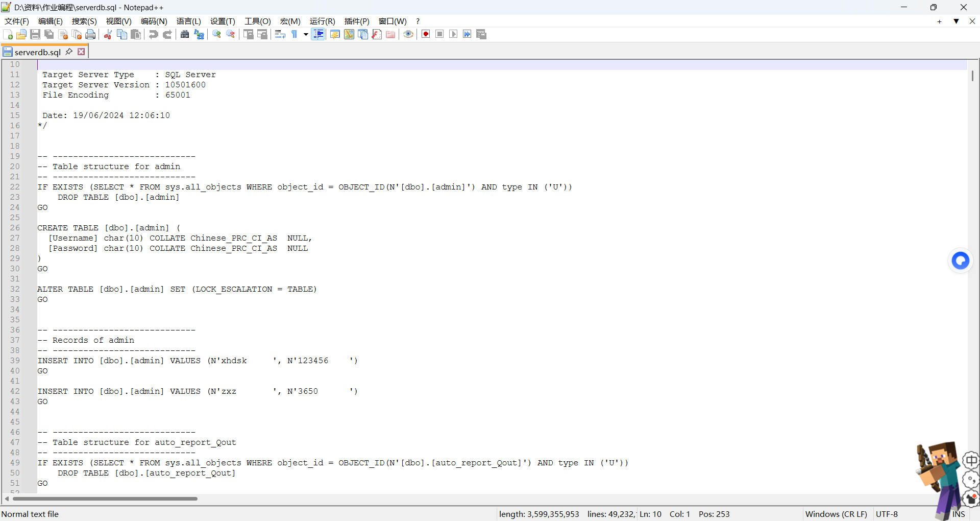Print the current document

point(90,34)
